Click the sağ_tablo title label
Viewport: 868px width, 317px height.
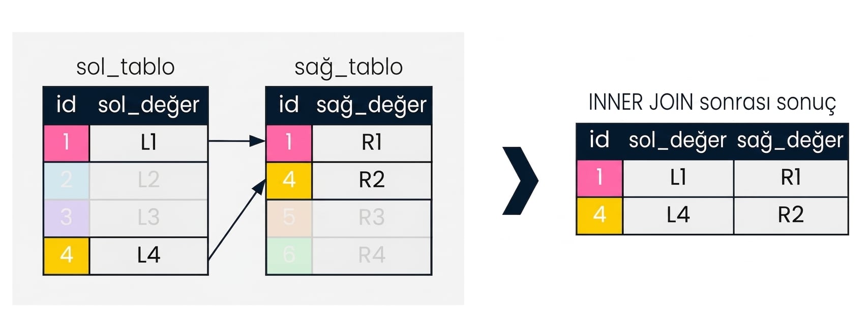click(x=349, y=68)
